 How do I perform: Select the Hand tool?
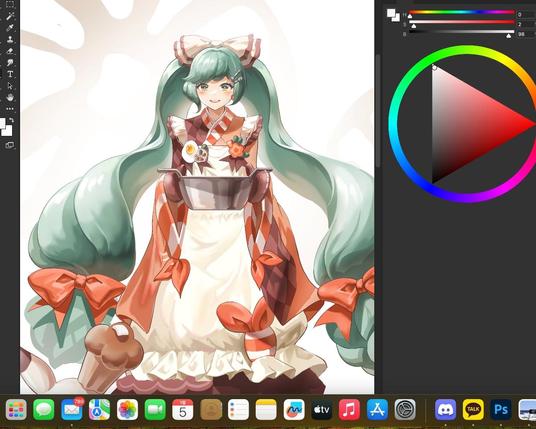coord(10,97)
